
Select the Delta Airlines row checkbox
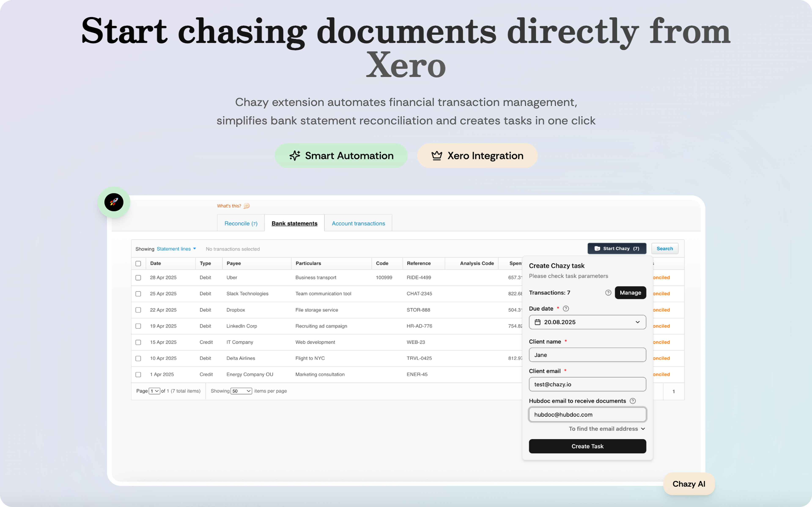click(x=138, y=358)
